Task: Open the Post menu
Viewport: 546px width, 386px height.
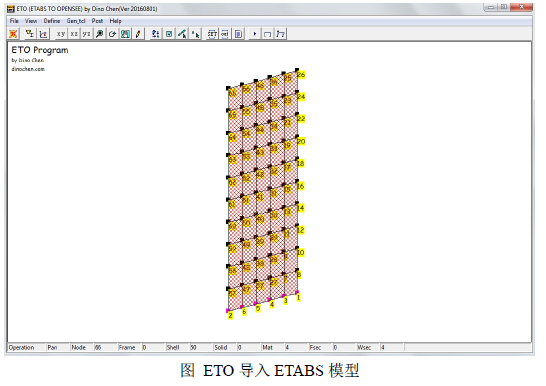Action: [x=97, y=21]
